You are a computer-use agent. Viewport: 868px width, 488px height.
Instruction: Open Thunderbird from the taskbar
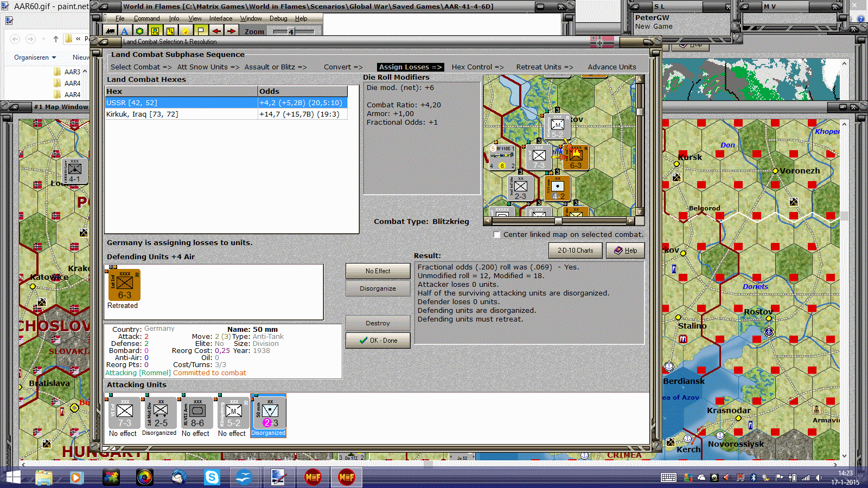point(178,478)
